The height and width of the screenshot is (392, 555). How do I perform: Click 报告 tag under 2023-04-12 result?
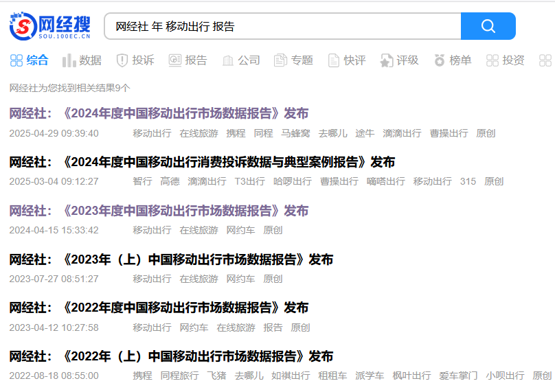click(x=273, y=327)
